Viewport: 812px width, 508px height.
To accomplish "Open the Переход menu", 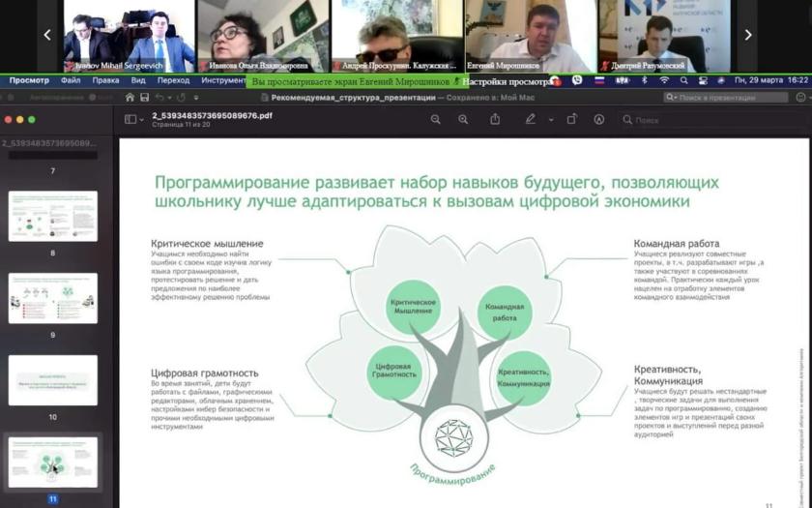I will click(x=173, y=81).
